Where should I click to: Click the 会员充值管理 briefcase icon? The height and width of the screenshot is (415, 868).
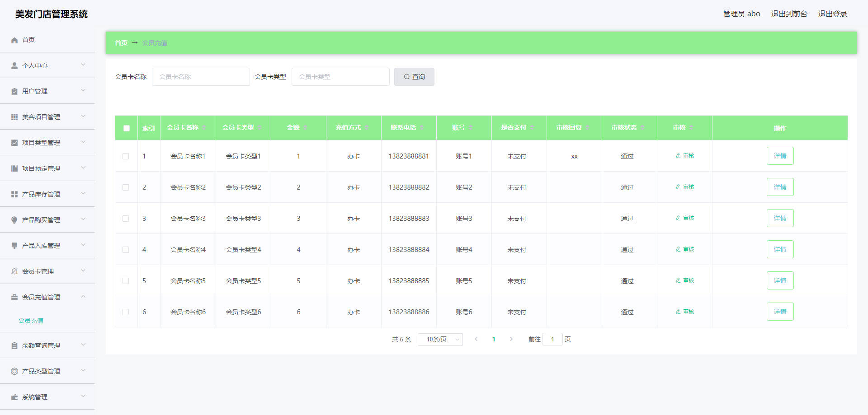[14, 297]
